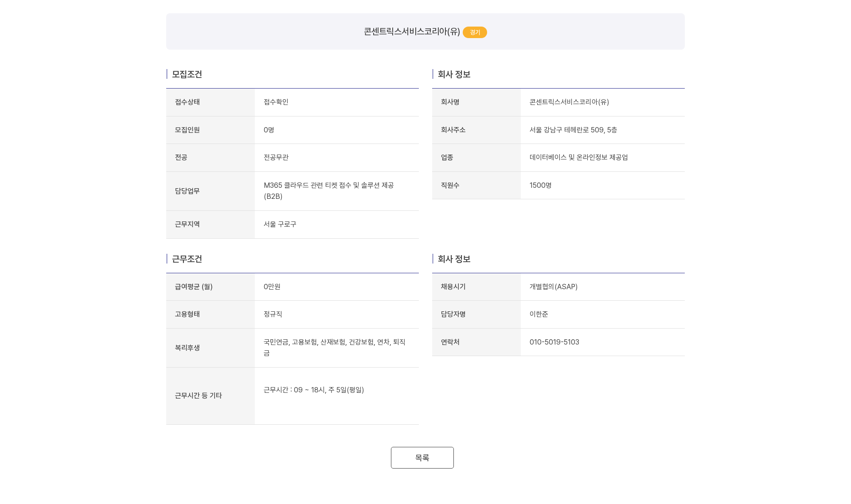
Task: Click the 접수상태 label
Action: [x=187, y=102]
